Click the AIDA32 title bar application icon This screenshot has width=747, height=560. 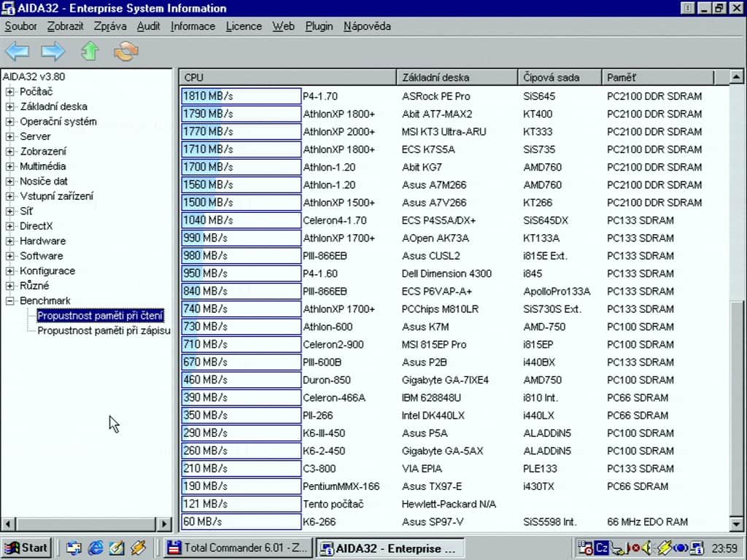pos(8,8)
